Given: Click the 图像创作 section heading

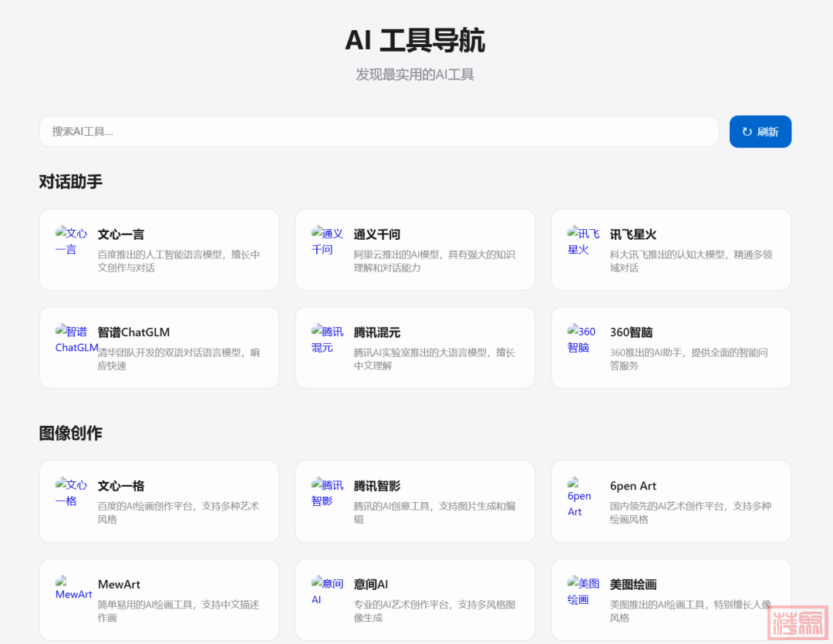Looking at the screenshot, I should click(x=71, y=433).
